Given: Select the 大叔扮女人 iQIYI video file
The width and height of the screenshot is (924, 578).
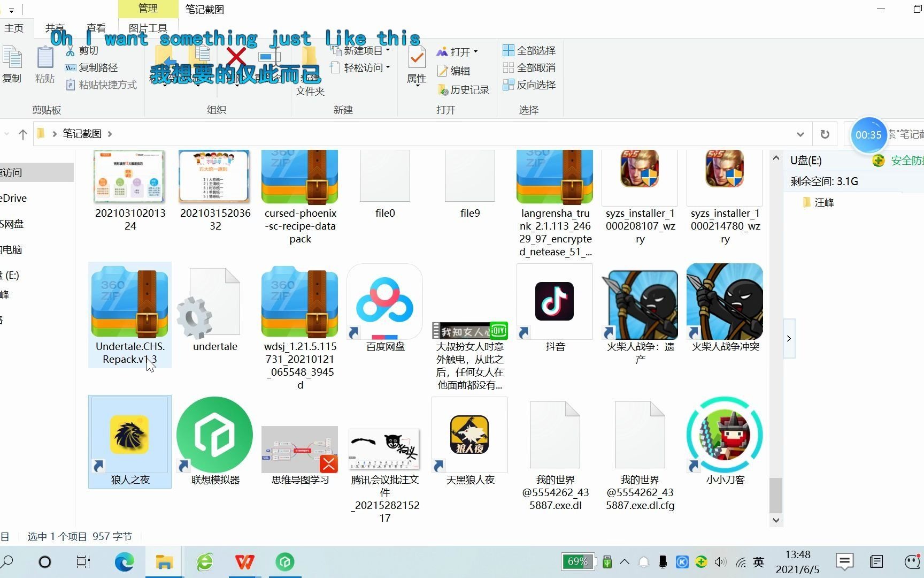Looking at the screenshot, I should (470, 356).
